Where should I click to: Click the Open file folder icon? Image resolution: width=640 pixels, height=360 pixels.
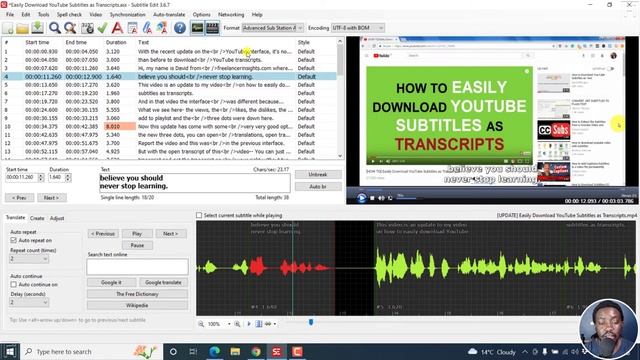click(22, 28)
